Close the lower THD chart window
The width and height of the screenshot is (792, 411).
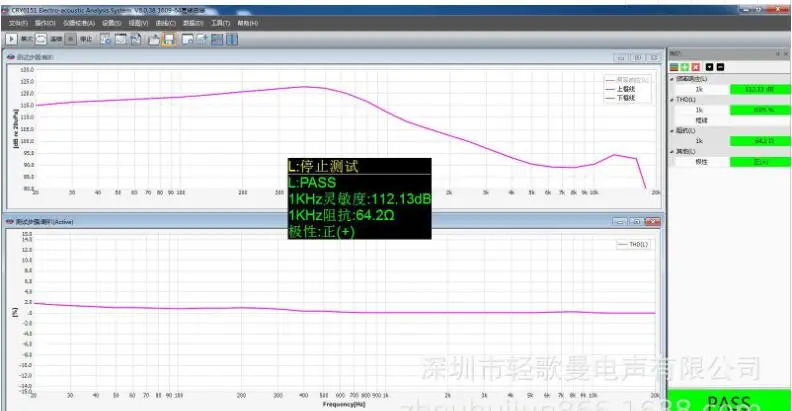[653, 222]
